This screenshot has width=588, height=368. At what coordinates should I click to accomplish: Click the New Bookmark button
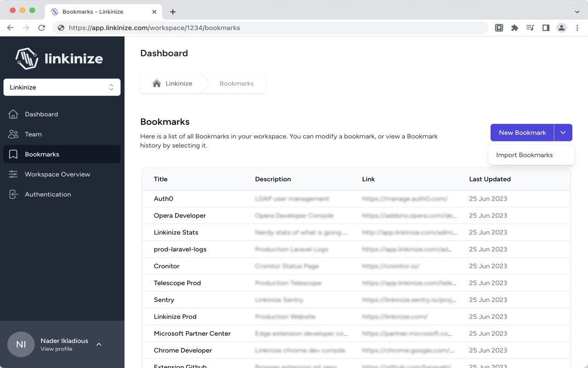coord(522,132)
